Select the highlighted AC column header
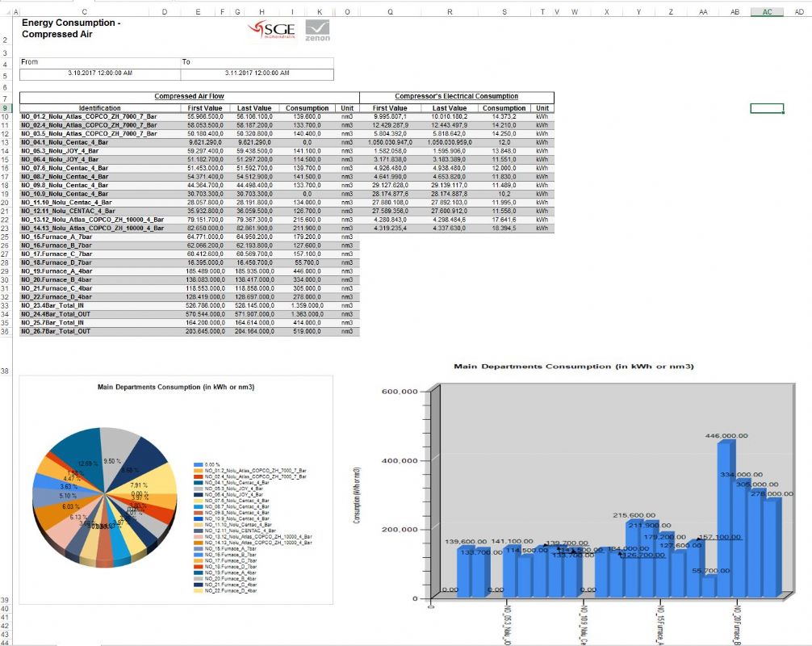This screenshot has height=646, width=812. coord(767,11)
